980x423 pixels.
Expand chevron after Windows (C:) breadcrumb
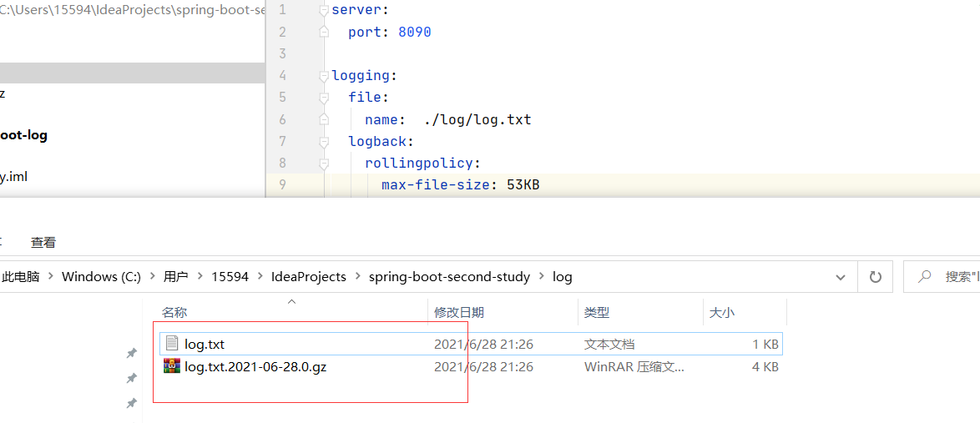pos(152,277)
